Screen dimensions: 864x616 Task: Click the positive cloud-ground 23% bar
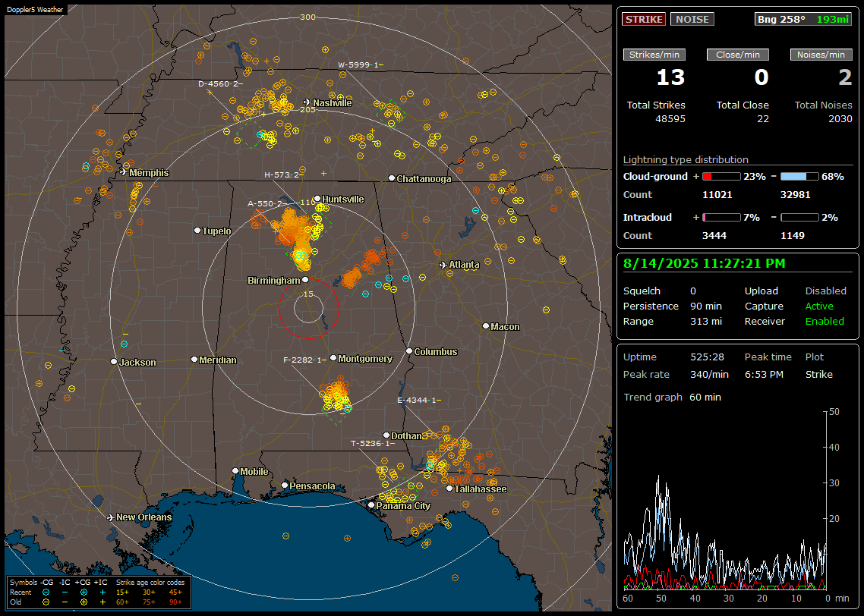(721, 177)
